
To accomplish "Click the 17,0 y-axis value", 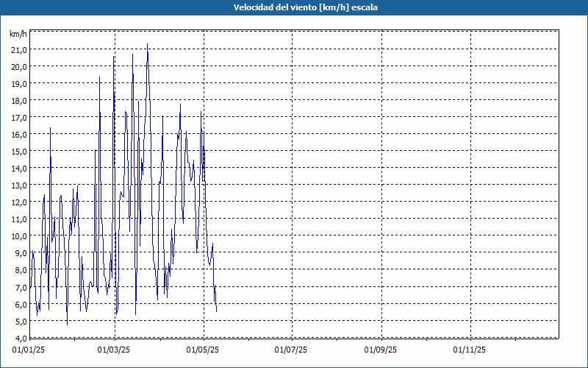I will tap(20, 118).
